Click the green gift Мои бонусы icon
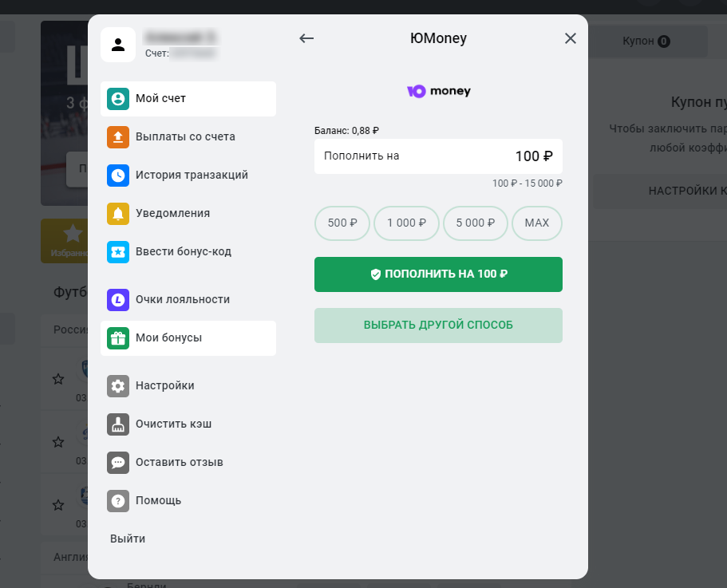Screen dimensions: 727x588 pos(118,338)
